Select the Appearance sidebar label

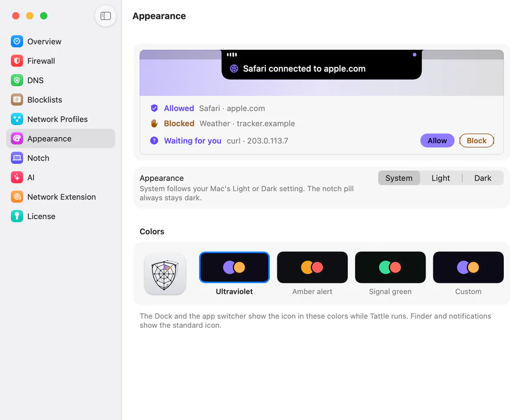(x=49, y=139)
